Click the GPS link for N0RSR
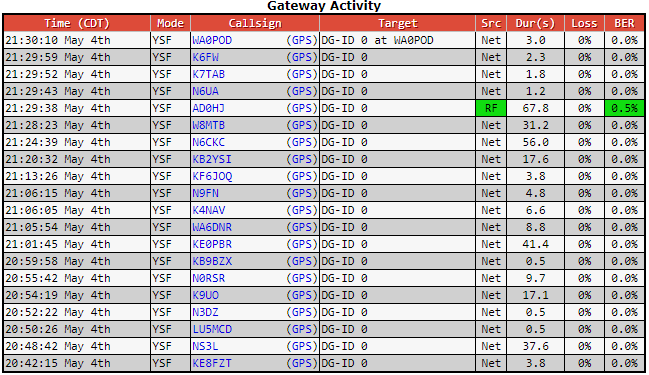The image size is (649, 375). coord(302,278)
